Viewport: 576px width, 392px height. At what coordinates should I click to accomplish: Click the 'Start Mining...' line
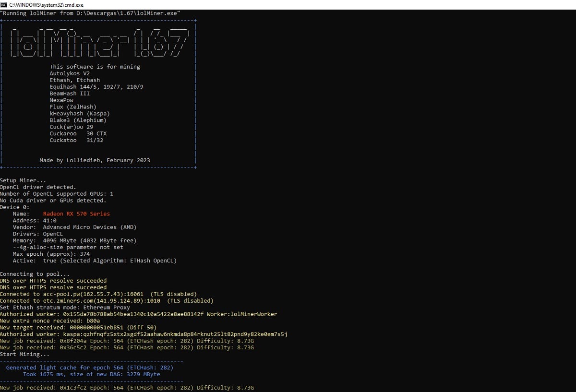click(24, 355)
